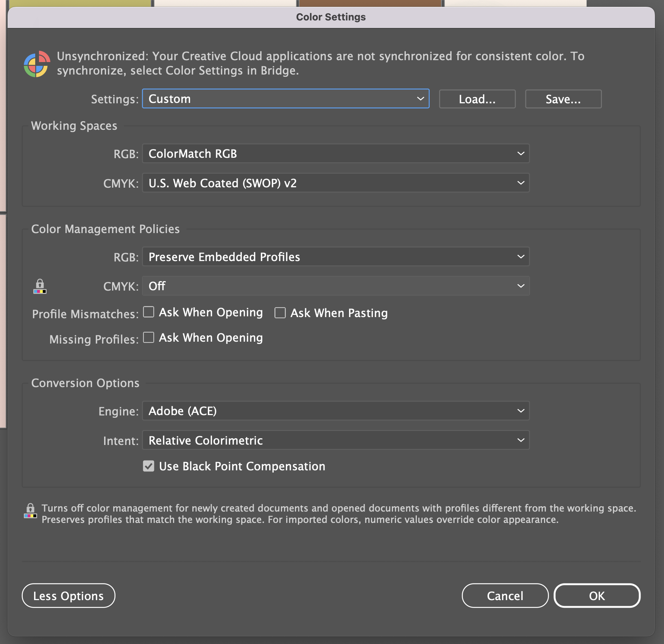Viewport: 664px width, 644px height.
Task: Cancel the Color Settings dialog
Action: (505, 595)
